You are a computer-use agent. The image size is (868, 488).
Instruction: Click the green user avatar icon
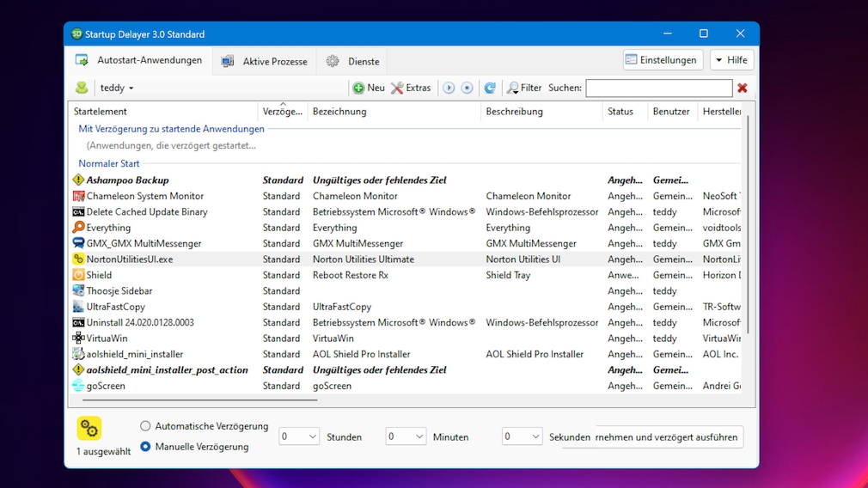[82, 88]
